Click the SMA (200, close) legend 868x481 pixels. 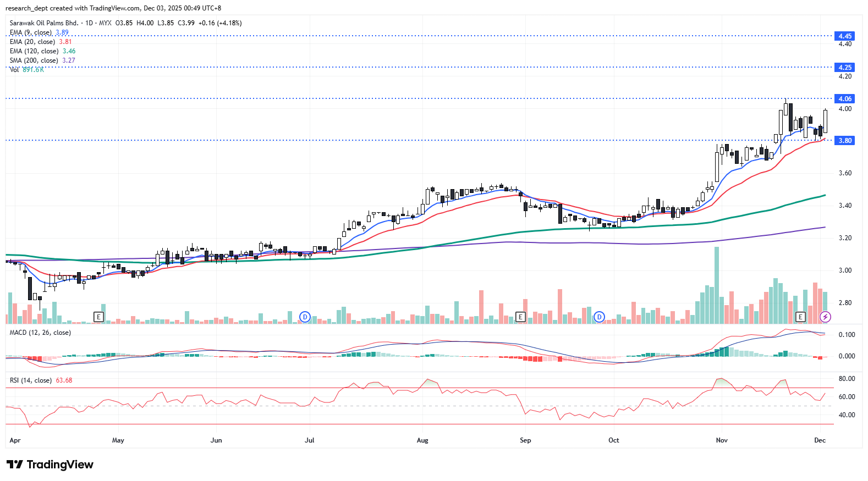pyautogui.click(x=34, y=60)
